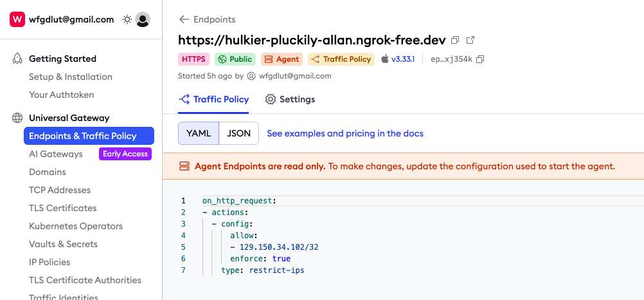Image resolution: width=644 pixels, height=300 pixels.
Task: Click the Agent badge
Action: coord(282,59)
